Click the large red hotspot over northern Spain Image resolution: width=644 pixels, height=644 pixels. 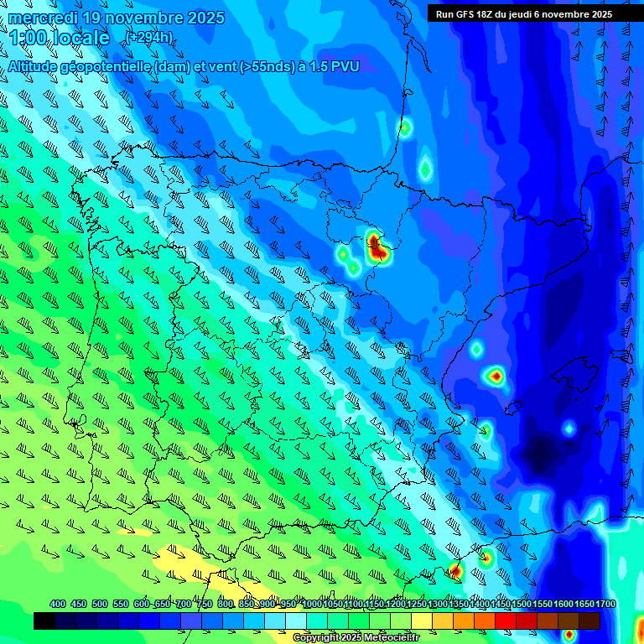click(377, 247)
